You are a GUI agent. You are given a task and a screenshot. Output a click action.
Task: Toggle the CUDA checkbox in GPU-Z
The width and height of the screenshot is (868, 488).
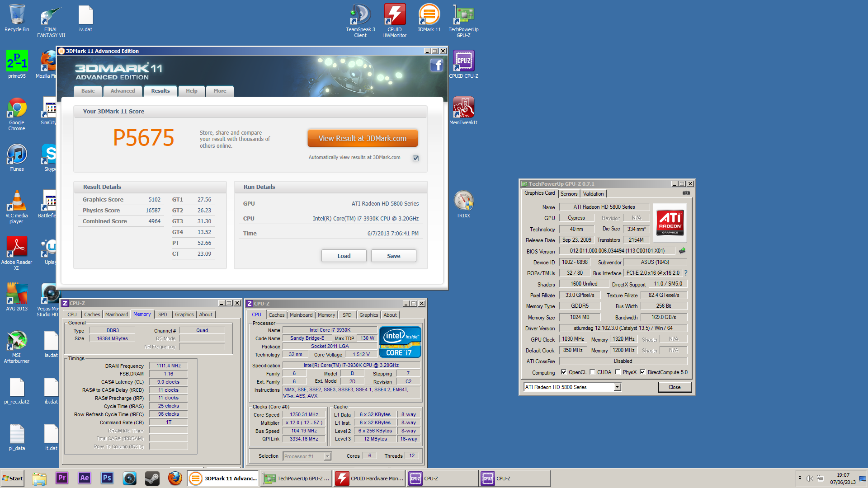coord(592,372)
